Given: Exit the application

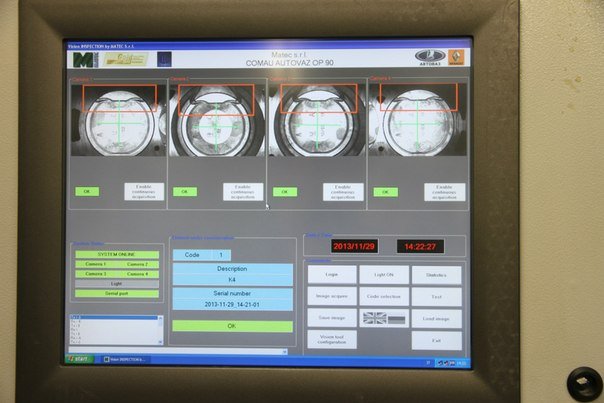Looking at the screenshot, I should [x=436, y=341].
